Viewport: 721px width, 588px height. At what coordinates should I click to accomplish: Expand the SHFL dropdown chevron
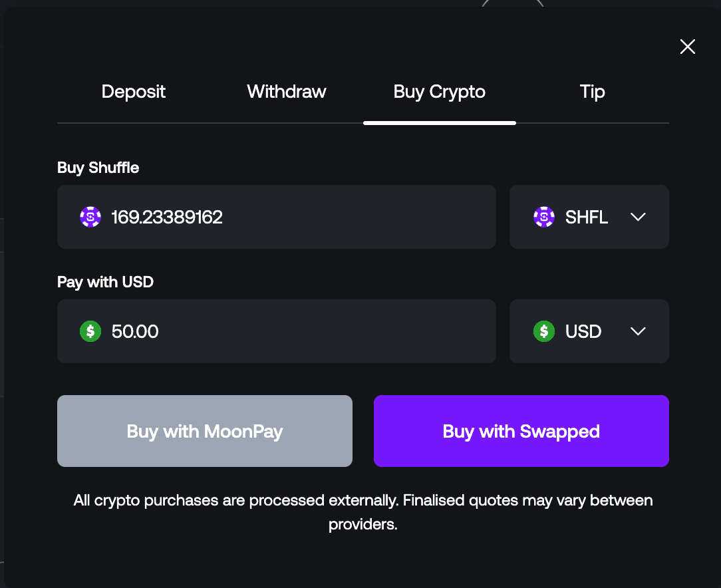click(x=638, y=217)
